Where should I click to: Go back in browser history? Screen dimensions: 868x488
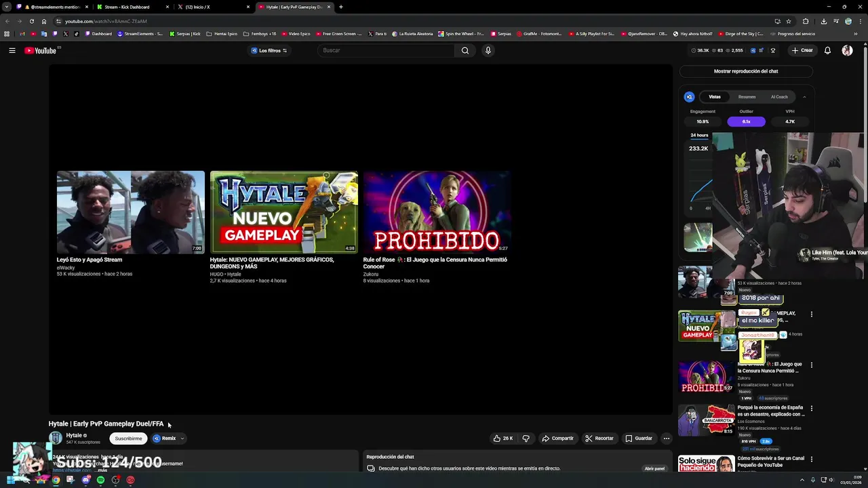(x=7, y=21)
